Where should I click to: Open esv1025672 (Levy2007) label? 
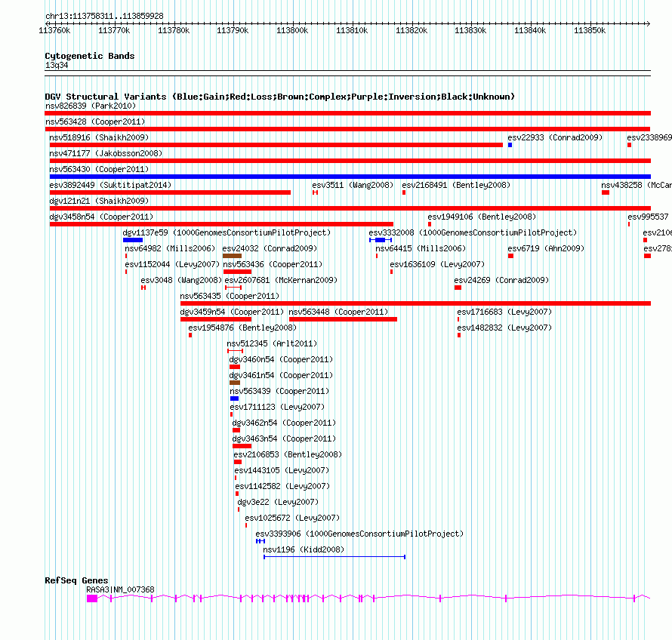coord(292,518)
